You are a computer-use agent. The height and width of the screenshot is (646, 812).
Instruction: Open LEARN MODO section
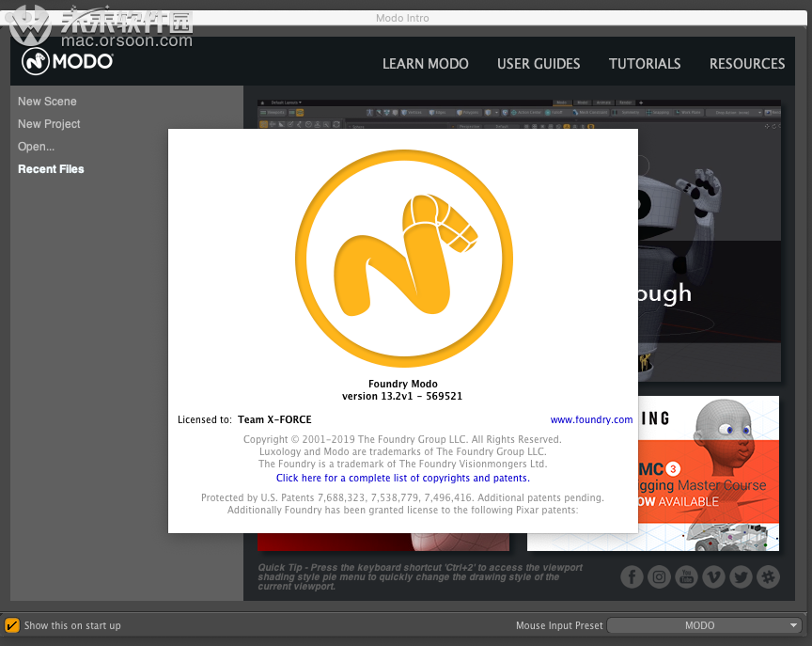coord(425,64)
